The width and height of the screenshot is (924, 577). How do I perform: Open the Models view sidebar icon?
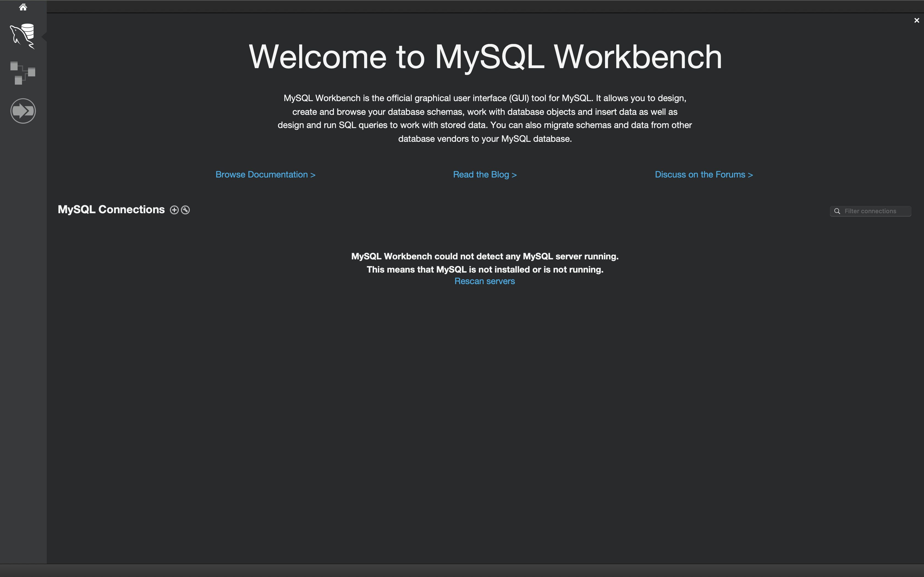[23, 73]
